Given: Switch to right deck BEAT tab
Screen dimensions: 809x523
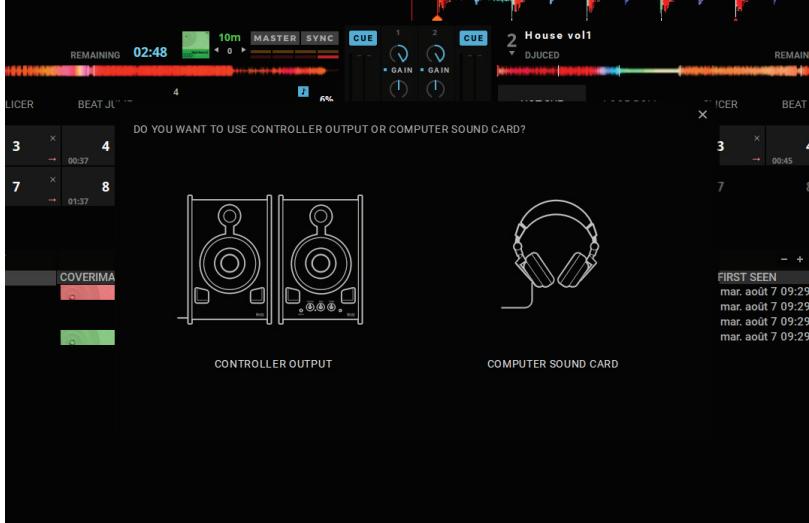Looking at the screenshot, I should [795, 104].
